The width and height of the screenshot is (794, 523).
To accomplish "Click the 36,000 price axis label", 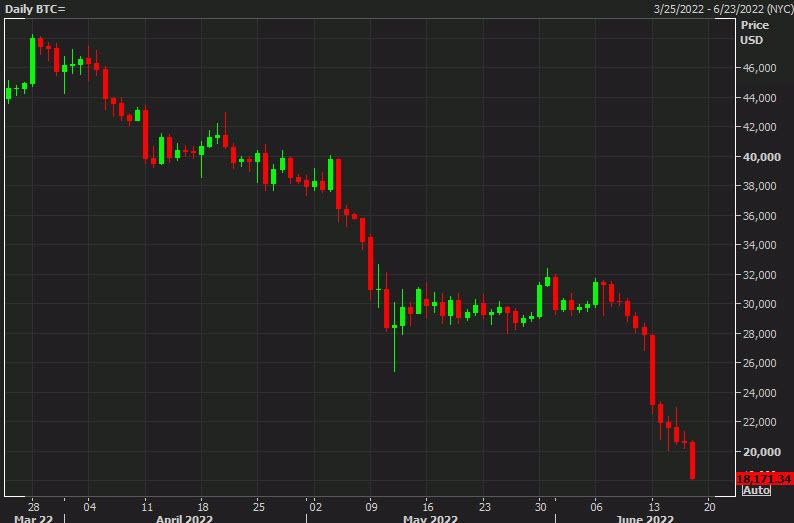I will tap(759, 216).
